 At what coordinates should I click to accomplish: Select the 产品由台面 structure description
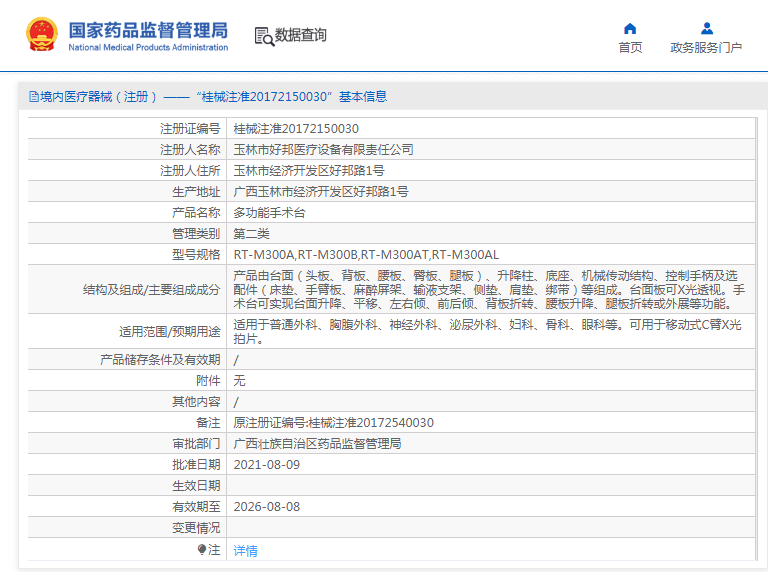(x=489, y=290)
